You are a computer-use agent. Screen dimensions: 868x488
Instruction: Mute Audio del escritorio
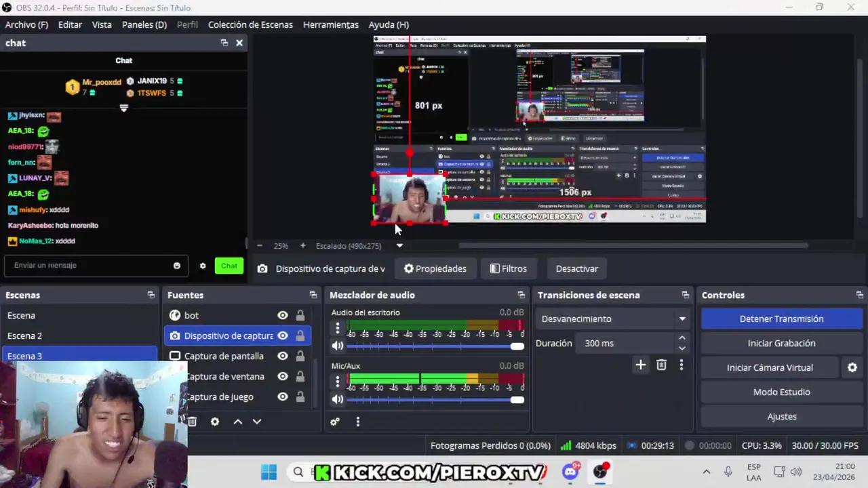pyautogui.click(x=338, y=346)
